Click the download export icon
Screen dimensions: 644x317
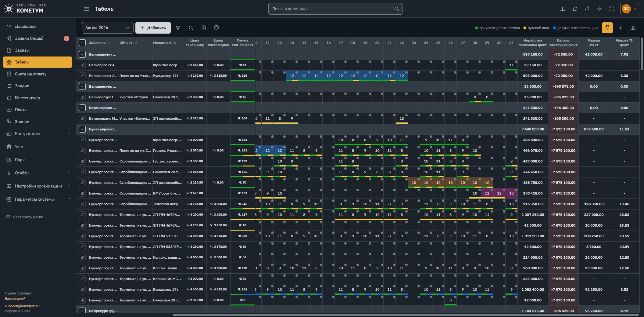coord(620,28)
